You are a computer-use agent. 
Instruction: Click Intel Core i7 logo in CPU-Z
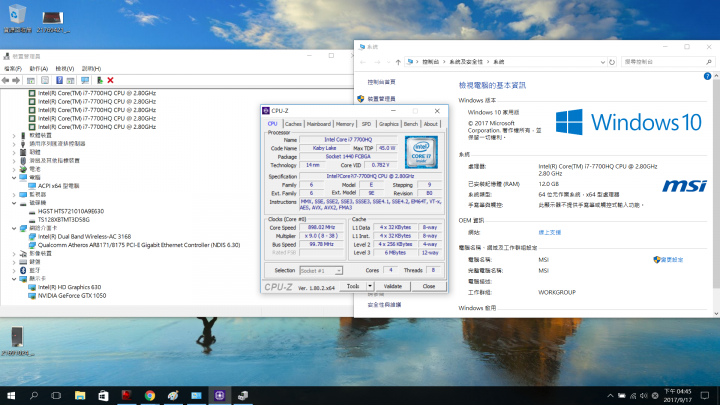[x=421, y=152]
